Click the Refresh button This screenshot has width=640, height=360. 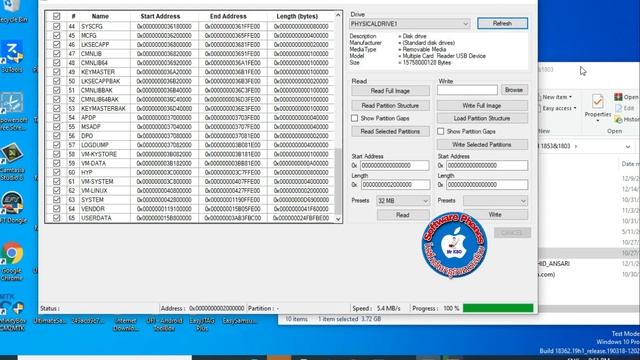[x=502, y=23]
